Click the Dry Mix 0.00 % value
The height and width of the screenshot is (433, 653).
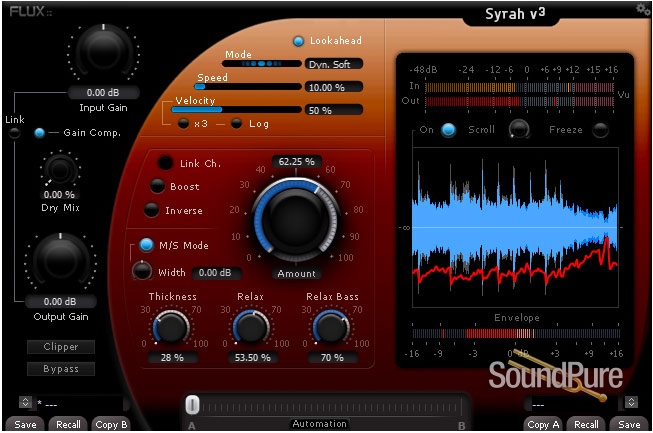(59, 194)
